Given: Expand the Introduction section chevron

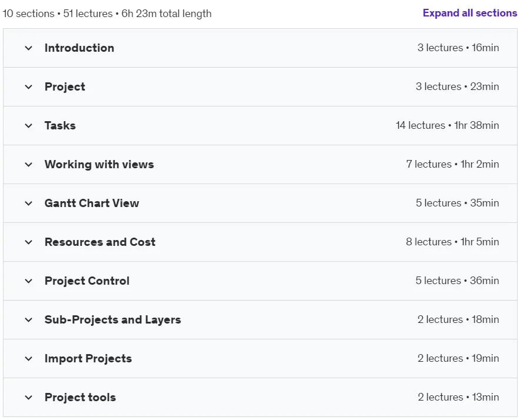Looking at the screenshot, I should [28, 48].
